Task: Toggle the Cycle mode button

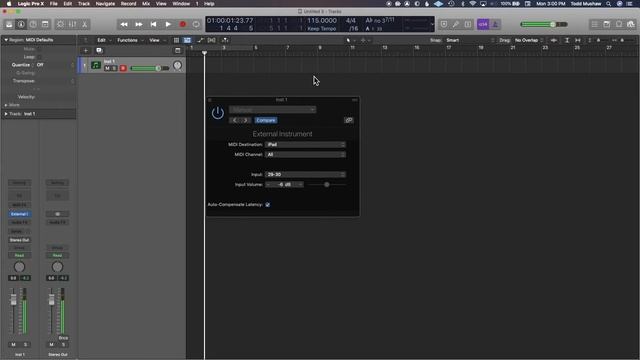Action: (196, 24)
